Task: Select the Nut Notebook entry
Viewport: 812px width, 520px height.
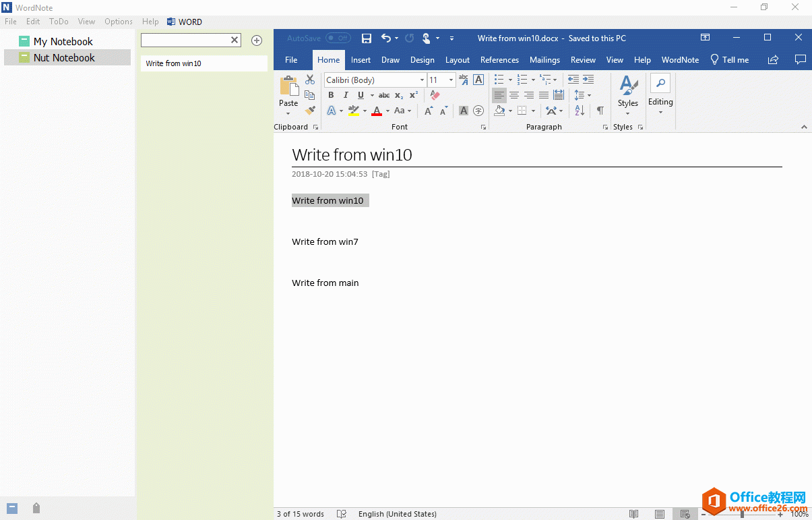Action: (64, 58)
